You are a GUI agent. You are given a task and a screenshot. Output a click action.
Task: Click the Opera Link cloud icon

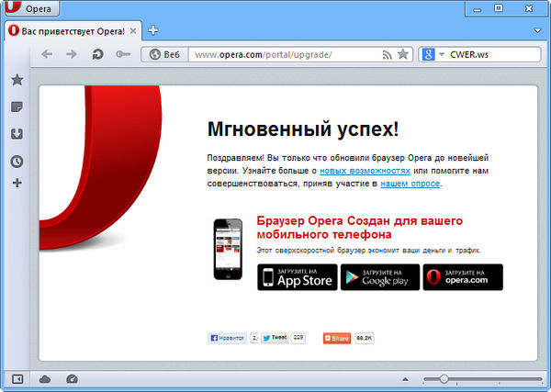(x=45, y=378)
